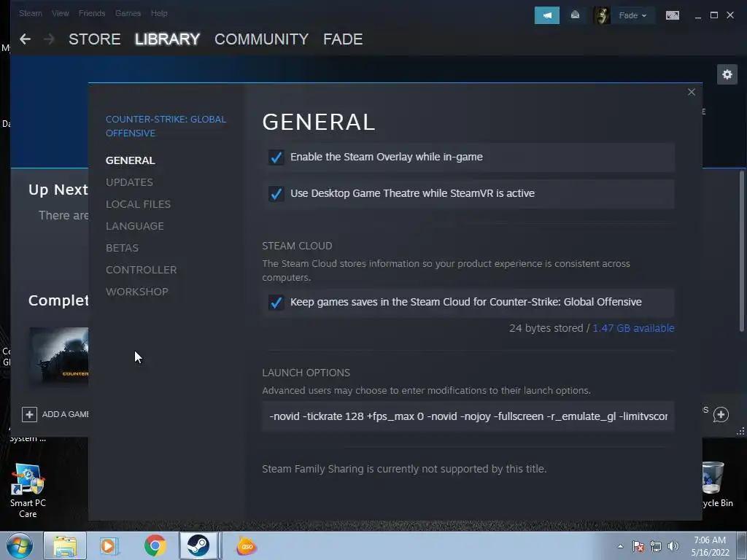The image size is (747, 560).
Task: Toggle Keep games saves in Steam Cloud
Action: 276,303
